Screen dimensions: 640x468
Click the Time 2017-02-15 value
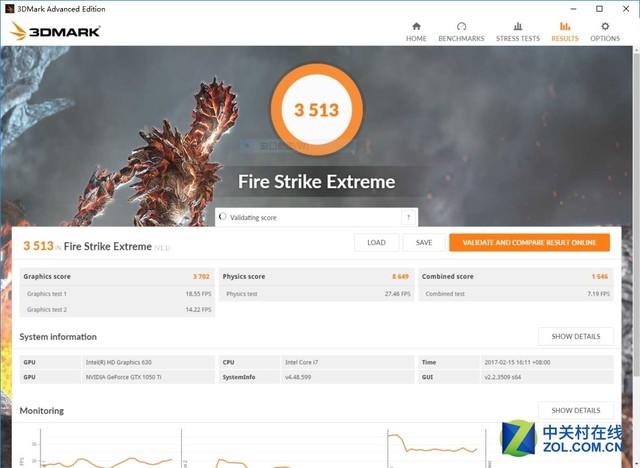(517, 362)
